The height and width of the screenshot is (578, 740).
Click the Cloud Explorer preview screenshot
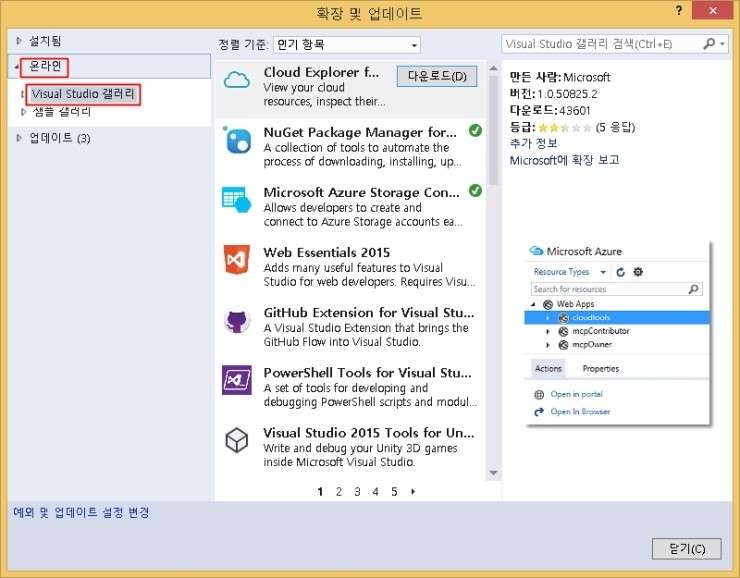pos(617,333)
